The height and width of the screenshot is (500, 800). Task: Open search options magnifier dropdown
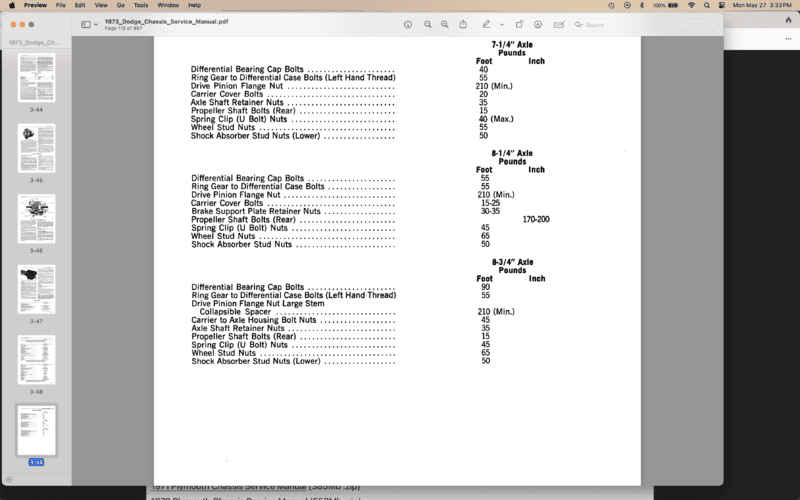[x=579, y=24]
